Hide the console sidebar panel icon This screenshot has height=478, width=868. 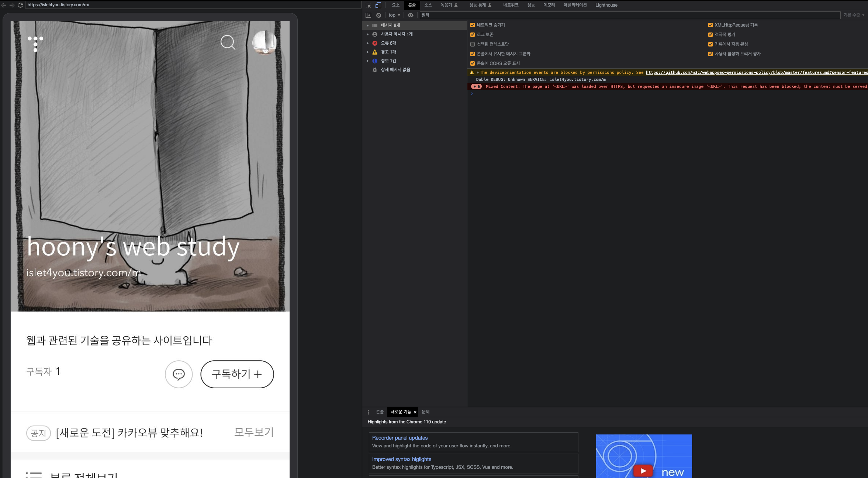(x=368, y=15)
